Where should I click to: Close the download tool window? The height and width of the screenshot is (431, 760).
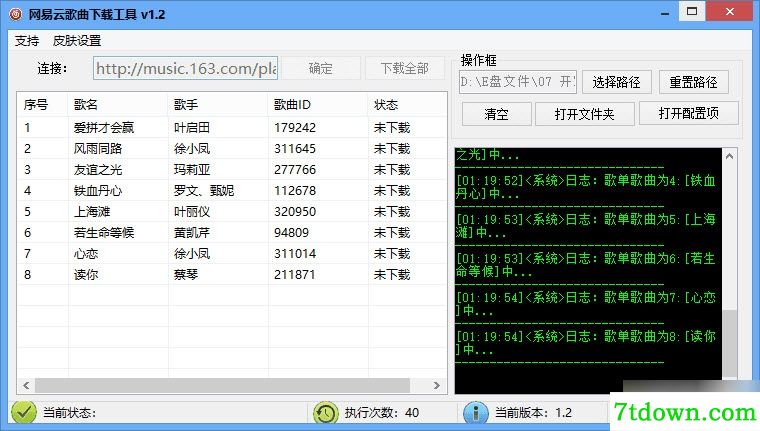[730, 12]
